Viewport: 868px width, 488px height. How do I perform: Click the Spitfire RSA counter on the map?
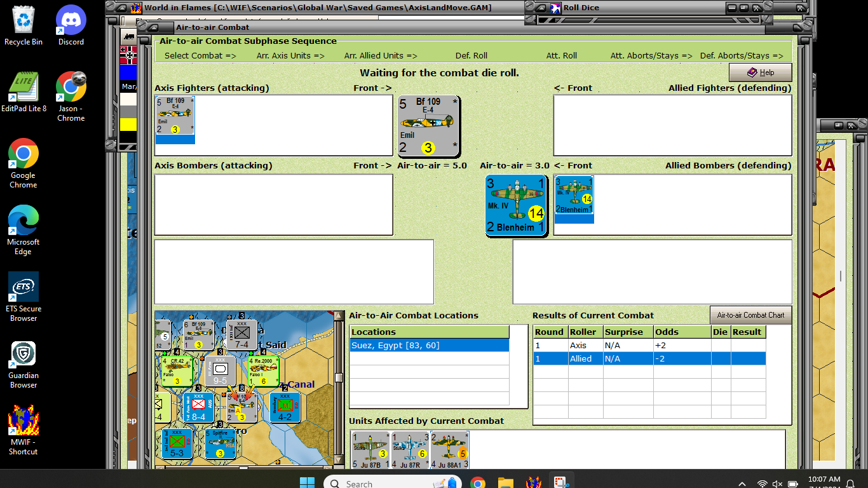220,444
